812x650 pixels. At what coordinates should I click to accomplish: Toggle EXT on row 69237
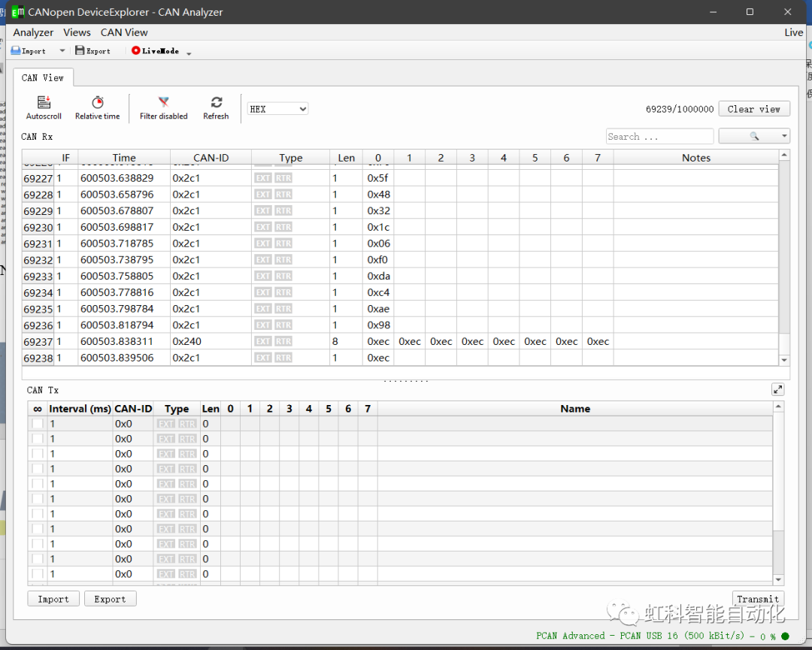(x=262, y=342)
